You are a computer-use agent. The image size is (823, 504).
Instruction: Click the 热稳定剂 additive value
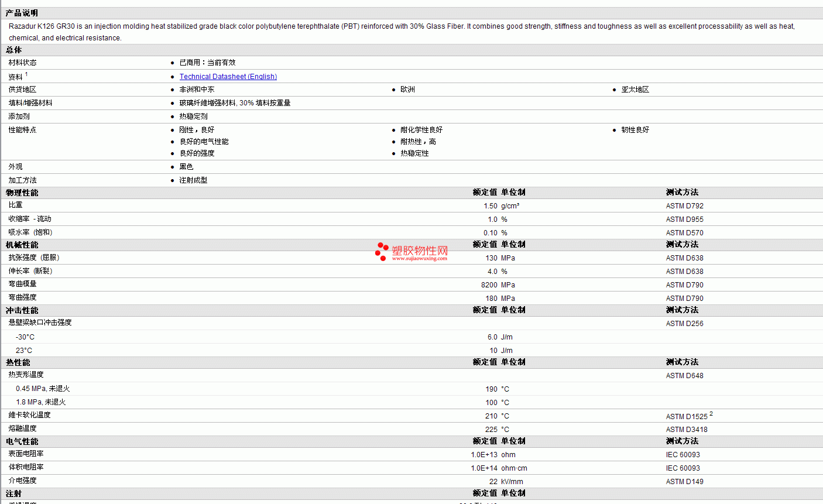tap(193, 116)
